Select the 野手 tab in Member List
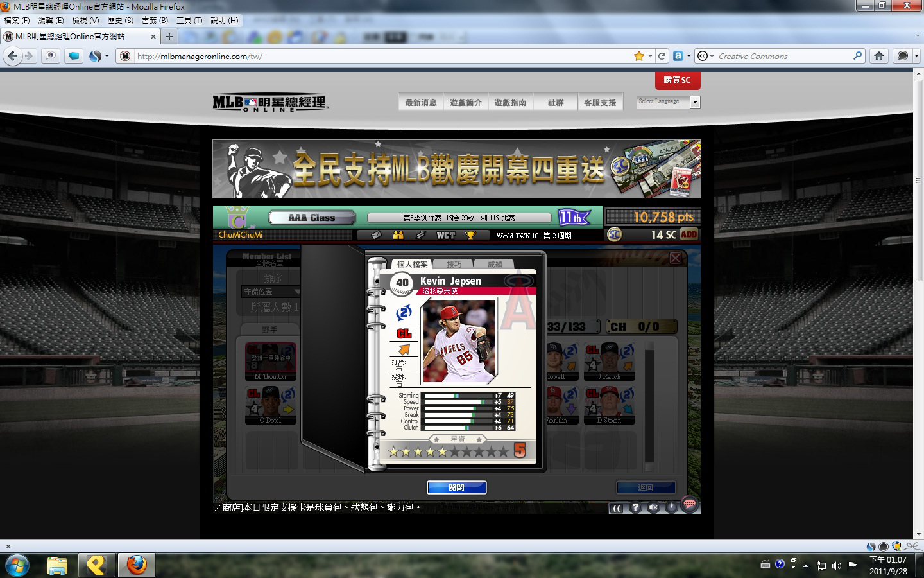The image size is (924, 578). pos(269,329)
